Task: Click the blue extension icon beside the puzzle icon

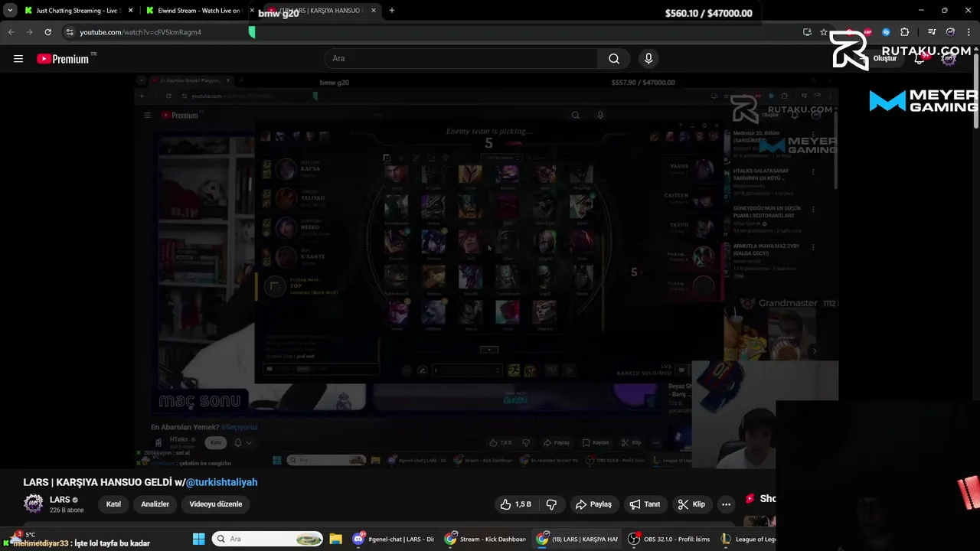Action: coord(886,32)
